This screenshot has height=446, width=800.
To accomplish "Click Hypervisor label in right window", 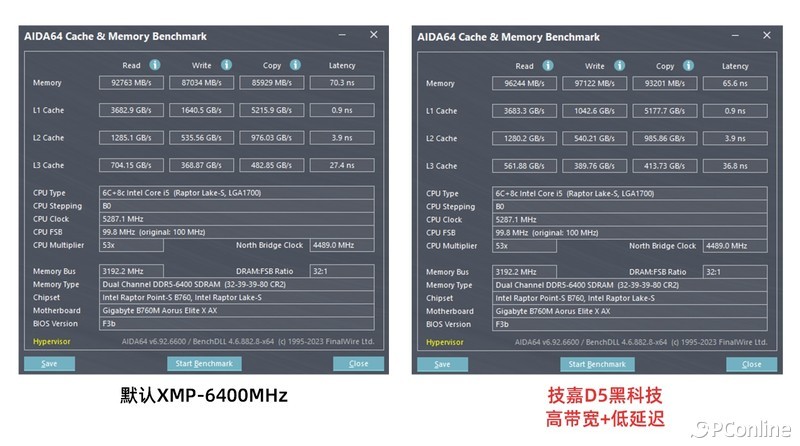I will pos(445,342).
